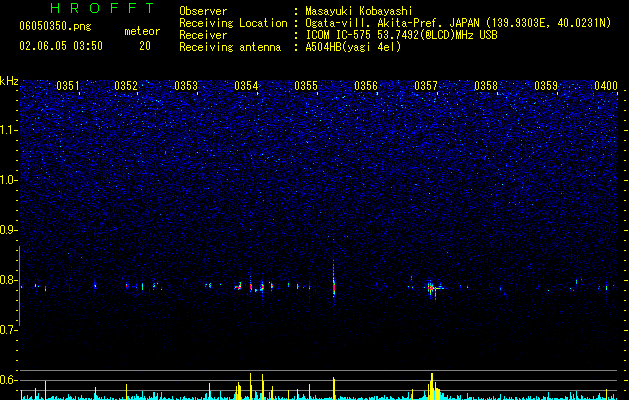Click the 1.1 frequency axis label
629x400 pixels.
point(8,130)
